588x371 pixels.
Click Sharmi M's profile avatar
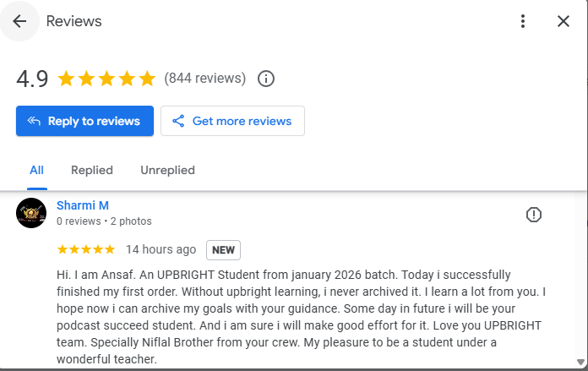pos(31,213)
